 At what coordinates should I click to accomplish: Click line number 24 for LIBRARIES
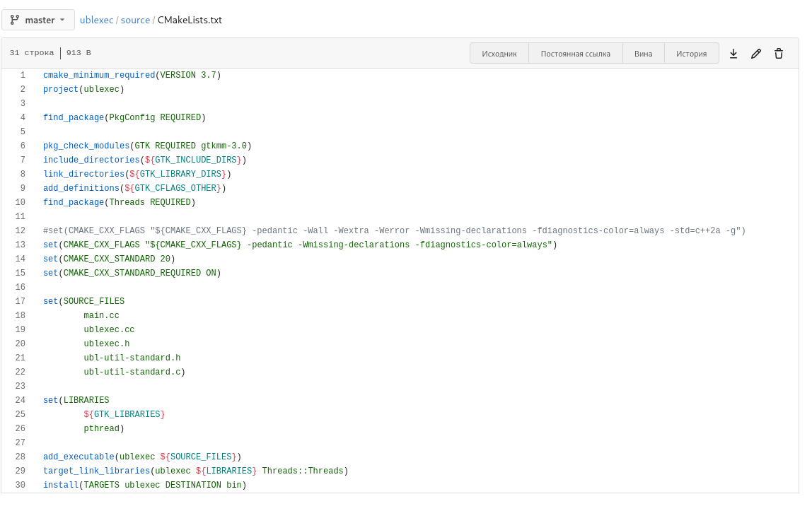click(x=20, y=400)
